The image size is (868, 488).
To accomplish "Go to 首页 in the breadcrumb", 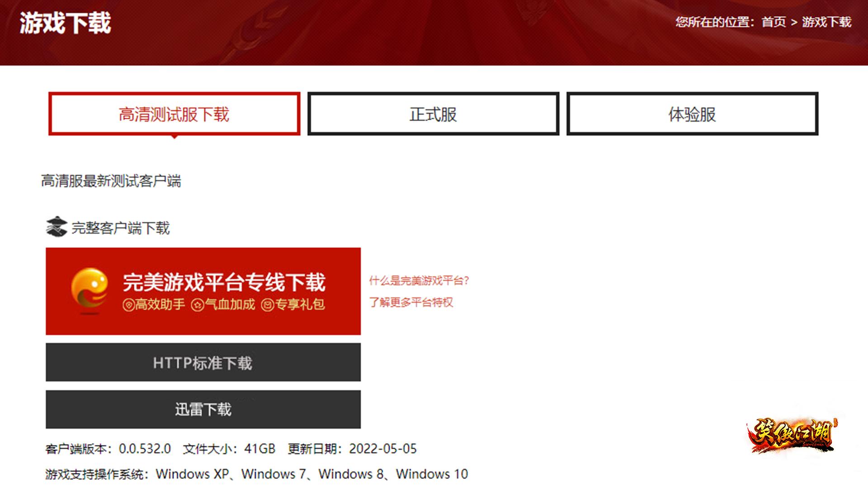I will click(774, 22).
